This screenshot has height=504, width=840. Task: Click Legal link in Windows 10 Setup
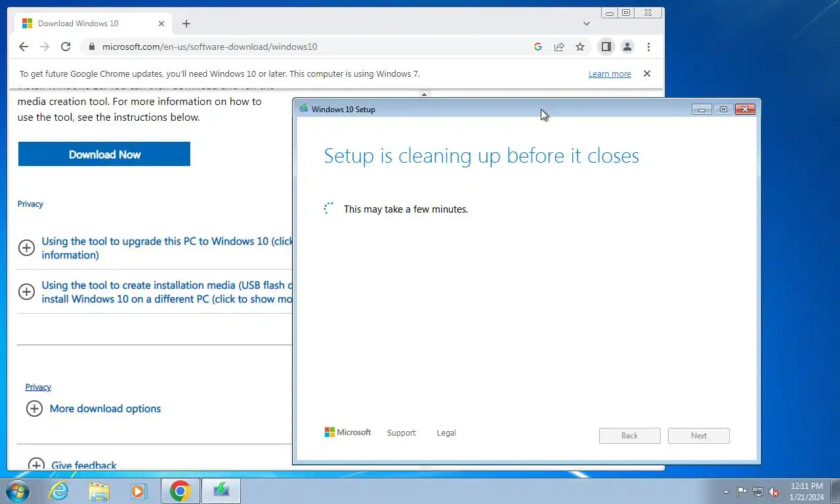tap(446, 433)
